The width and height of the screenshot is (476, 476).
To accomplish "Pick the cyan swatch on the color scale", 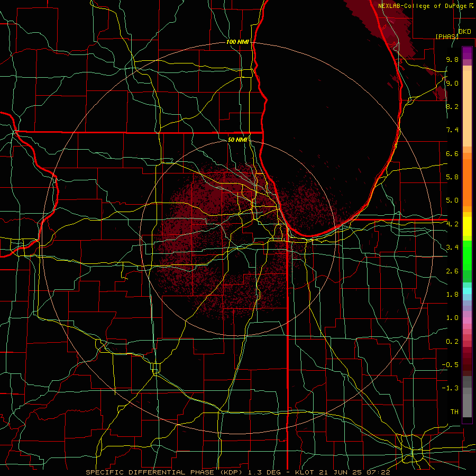I will [467, 290].
